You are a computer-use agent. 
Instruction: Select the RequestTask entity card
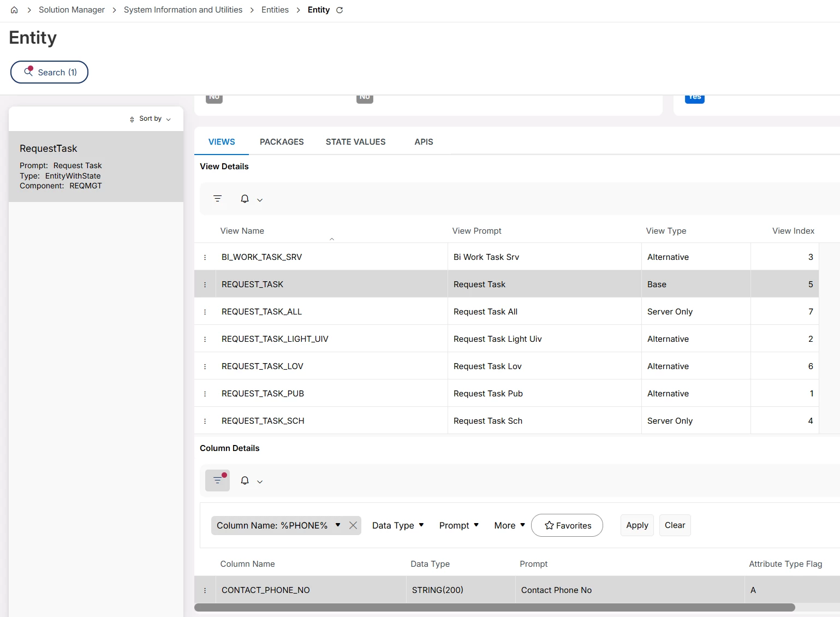pos(96,167)
